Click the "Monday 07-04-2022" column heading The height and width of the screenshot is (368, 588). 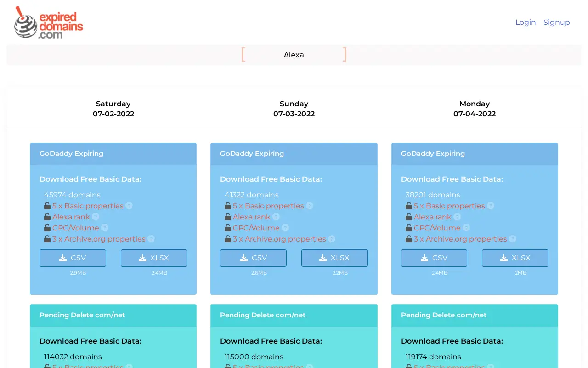pyautogui.click(x=475, y=109)
